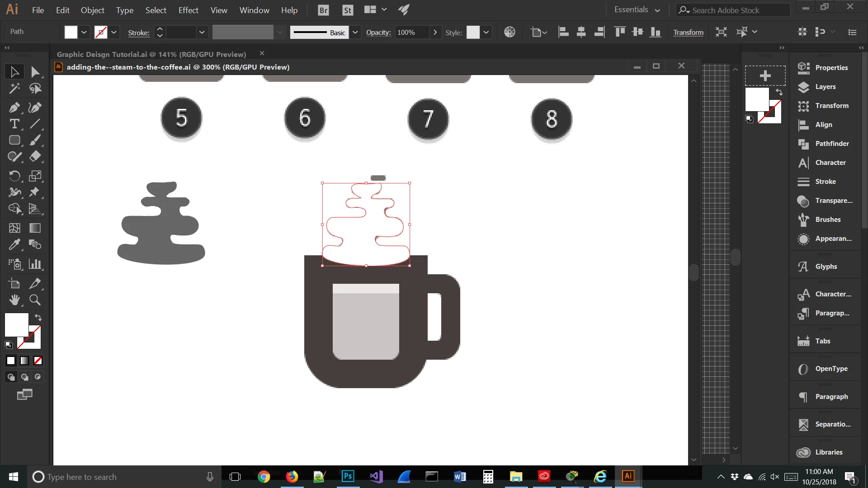Click the Recolor Artwork icon
The height and width of the screenshot is (488, 868).
509,32
